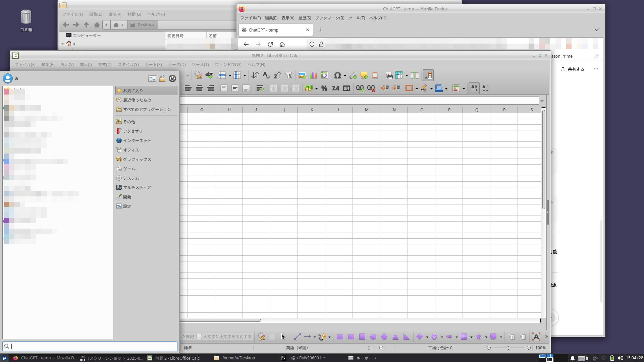The width and height of the screenshot is (644, 362).
Task: Run spell check using the abc icon
Action: [x=209, y=75]
